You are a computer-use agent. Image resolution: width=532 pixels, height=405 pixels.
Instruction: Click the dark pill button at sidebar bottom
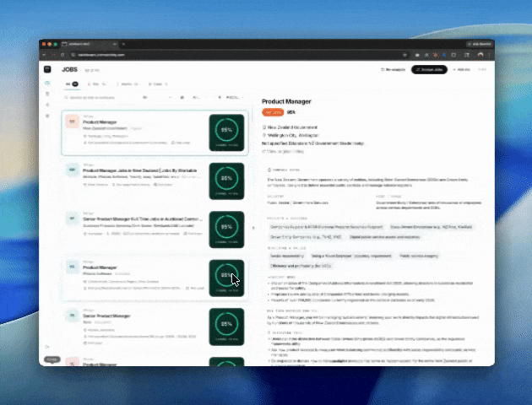(x=52, y=359)
